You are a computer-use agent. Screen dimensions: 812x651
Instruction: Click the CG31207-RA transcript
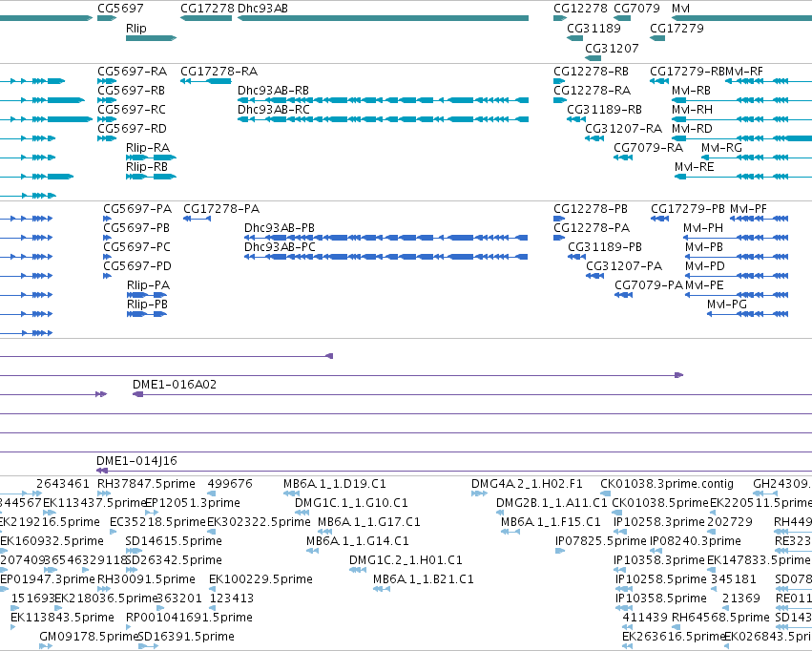tap(594, 138)
